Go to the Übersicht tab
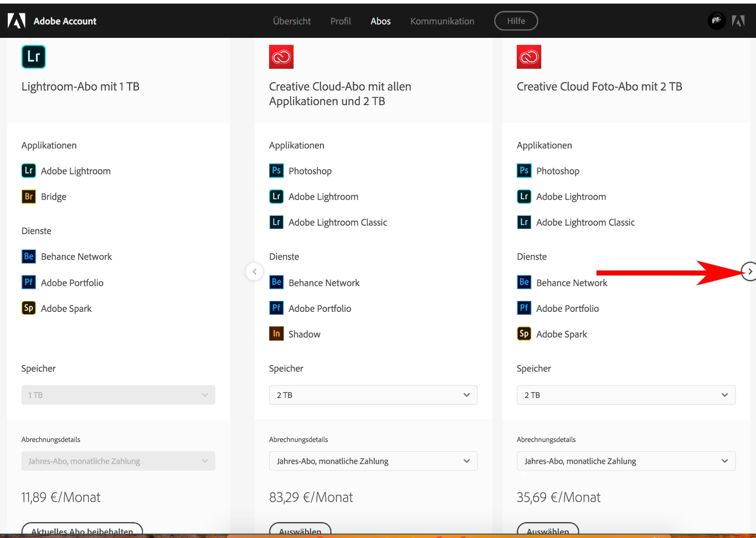Viewport: 756px width, 538px height. (292, 21)
